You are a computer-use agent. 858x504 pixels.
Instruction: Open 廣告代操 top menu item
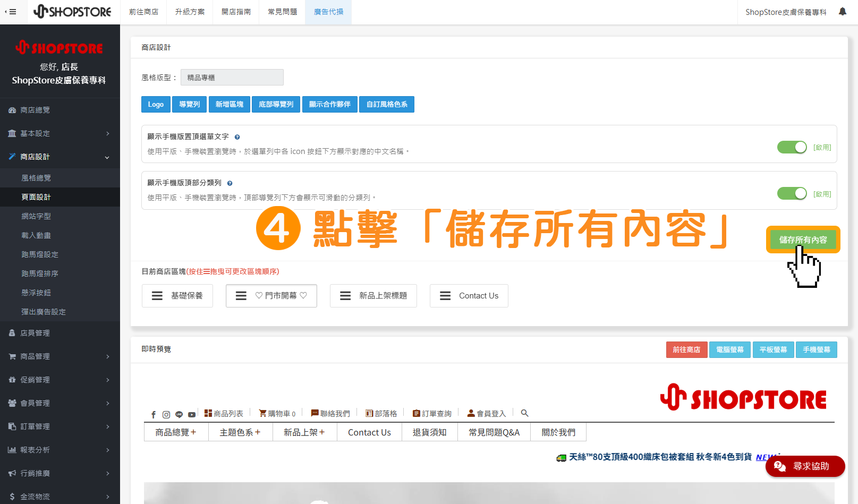tap(328, 12)
